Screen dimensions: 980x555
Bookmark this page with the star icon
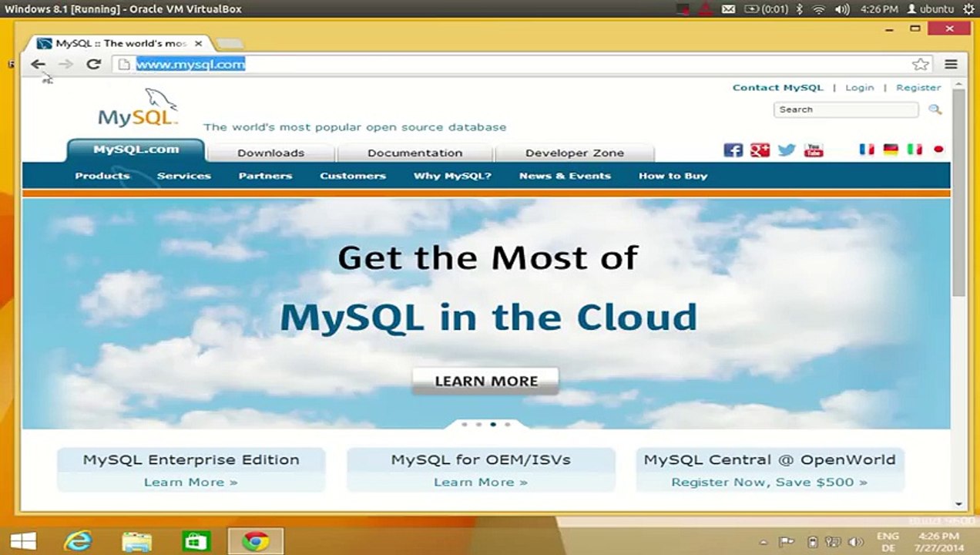[921, 64]
